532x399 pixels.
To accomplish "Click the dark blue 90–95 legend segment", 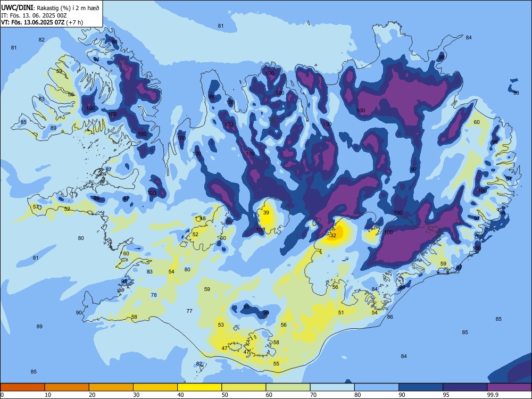I will coord(421,387).
